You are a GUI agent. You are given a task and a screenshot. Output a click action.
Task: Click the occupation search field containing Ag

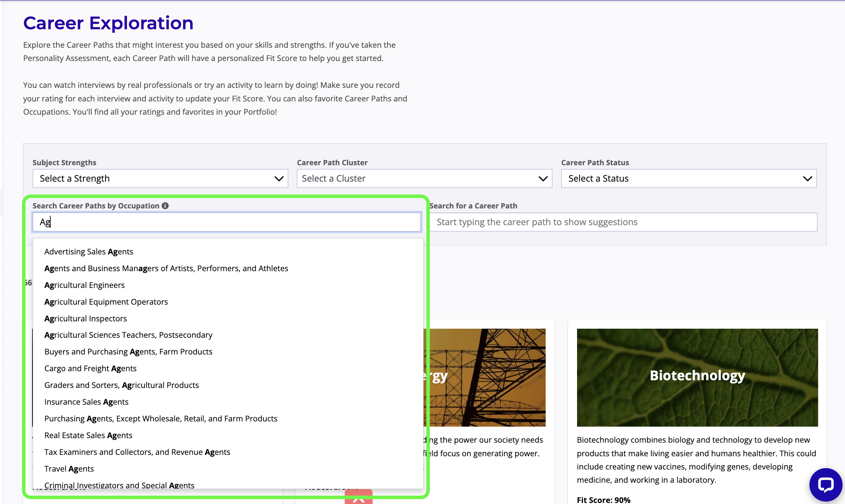(226, 222)
